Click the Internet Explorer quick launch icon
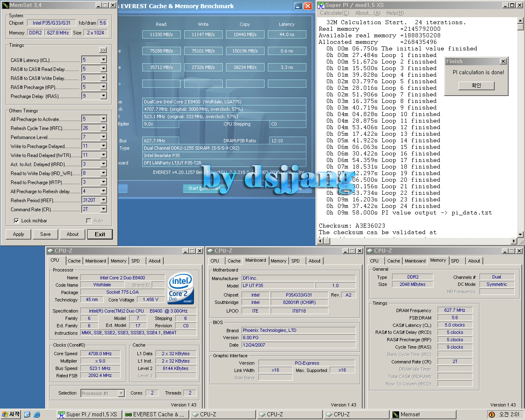This screenshot has width=525, height=420. click(37, 415)
